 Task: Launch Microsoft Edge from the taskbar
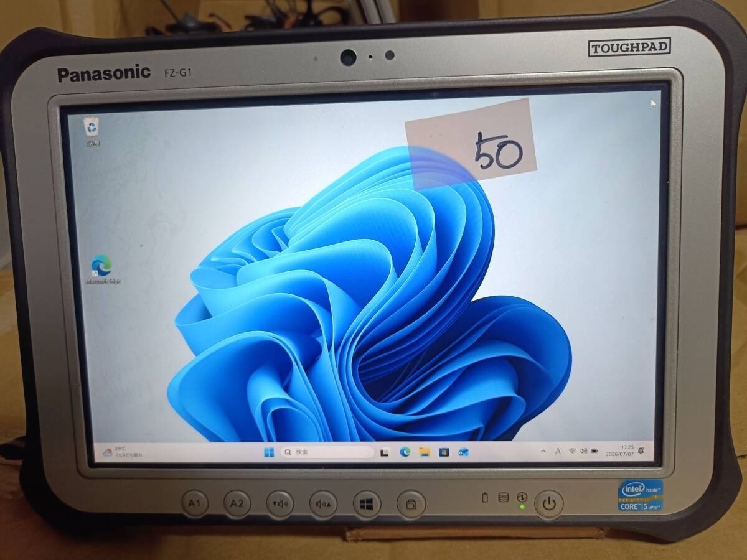(x=405, y=452)
